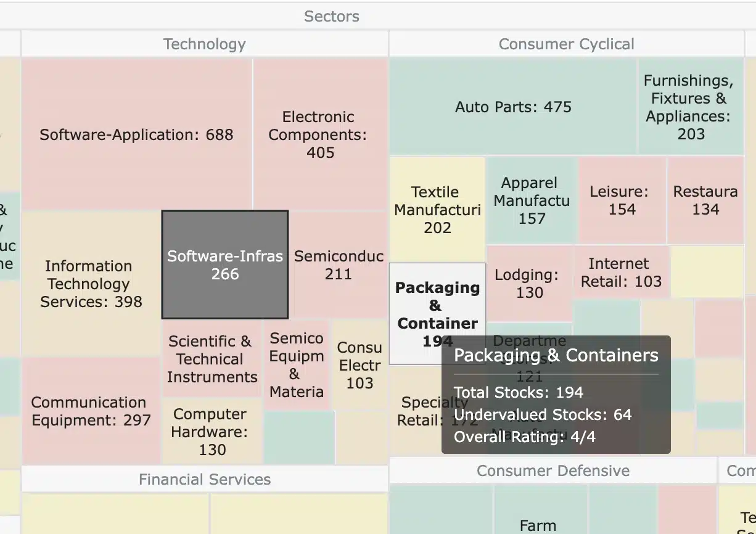The image size is (756, 534).
Task: Click the dark Software-Infrastructure 266 tile
Action: coord(225,265)
